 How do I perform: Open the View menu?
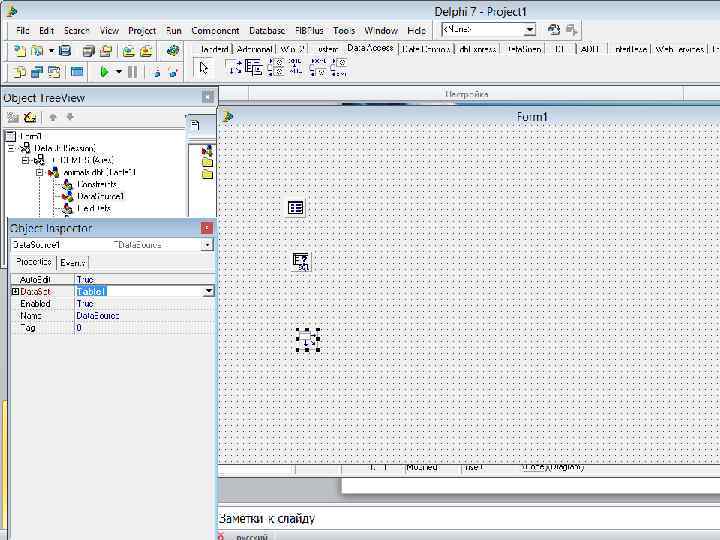click(x=109, y=31)
